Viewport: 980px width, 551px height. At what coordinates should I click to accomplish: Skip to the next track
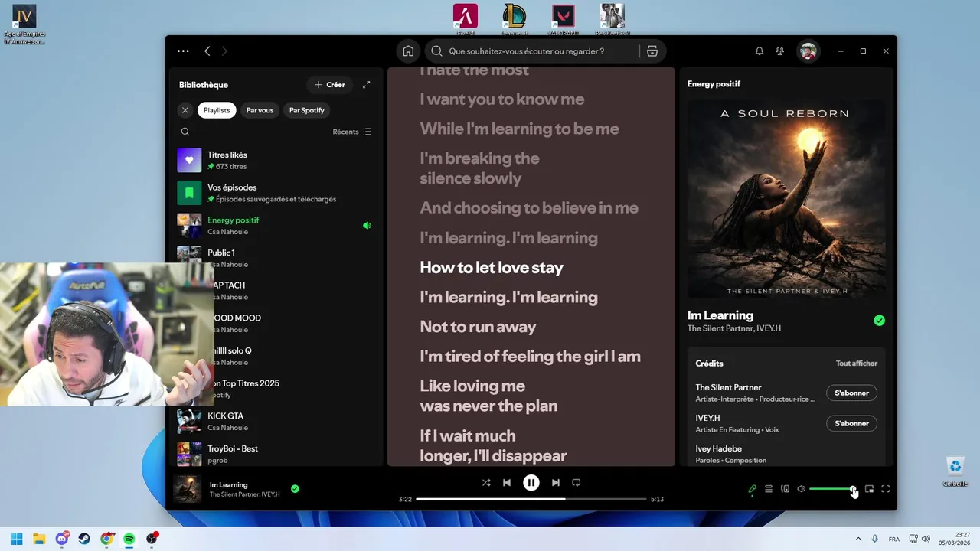[556, 483]
